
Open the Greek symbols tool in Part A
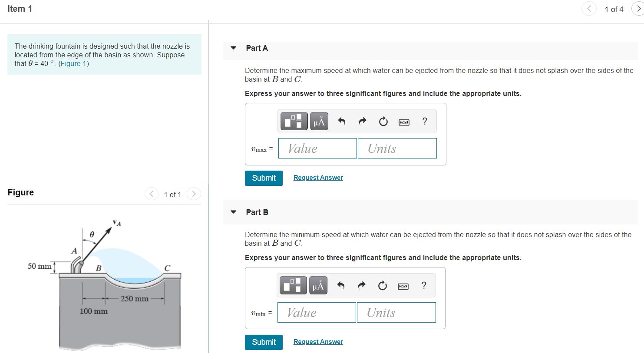[319, 121]
